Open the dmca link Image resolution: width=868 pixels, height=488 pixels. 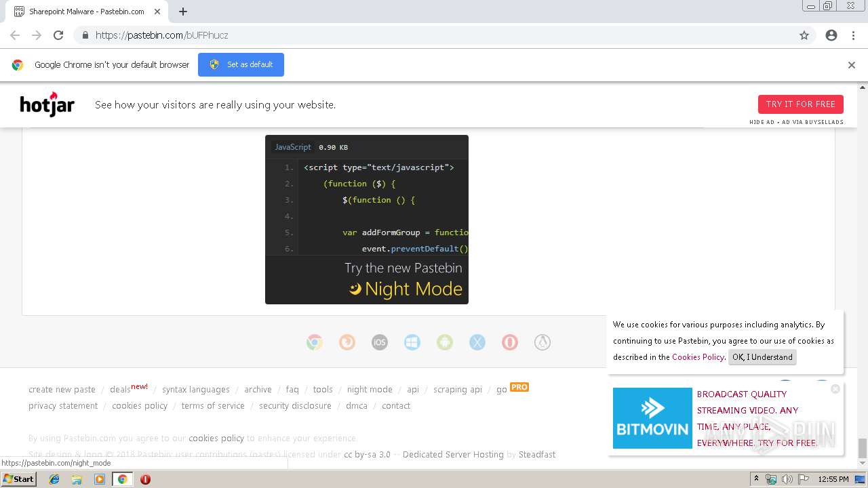click(357, 406)
